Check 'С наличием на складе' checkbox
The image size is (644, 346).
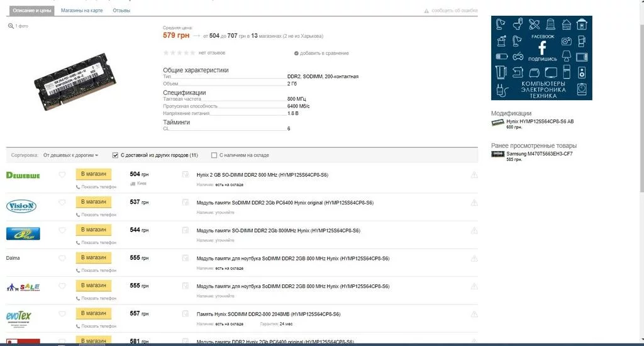(x=214, y=155)
